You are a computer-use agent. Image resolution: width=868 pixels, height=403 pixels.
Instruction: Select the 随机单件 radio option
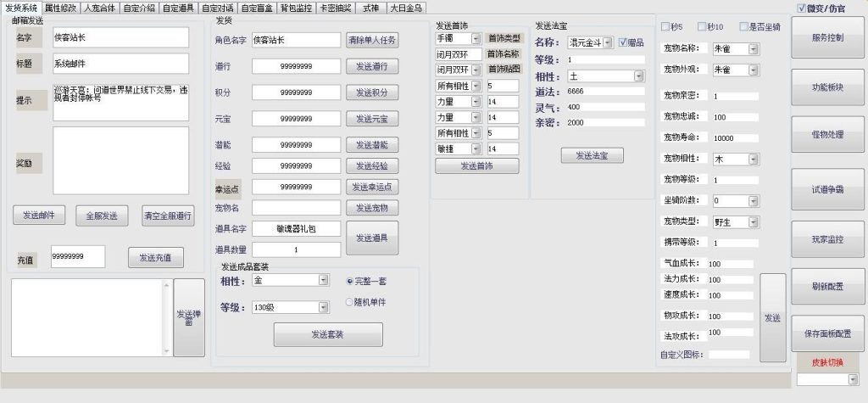point(350,302)
